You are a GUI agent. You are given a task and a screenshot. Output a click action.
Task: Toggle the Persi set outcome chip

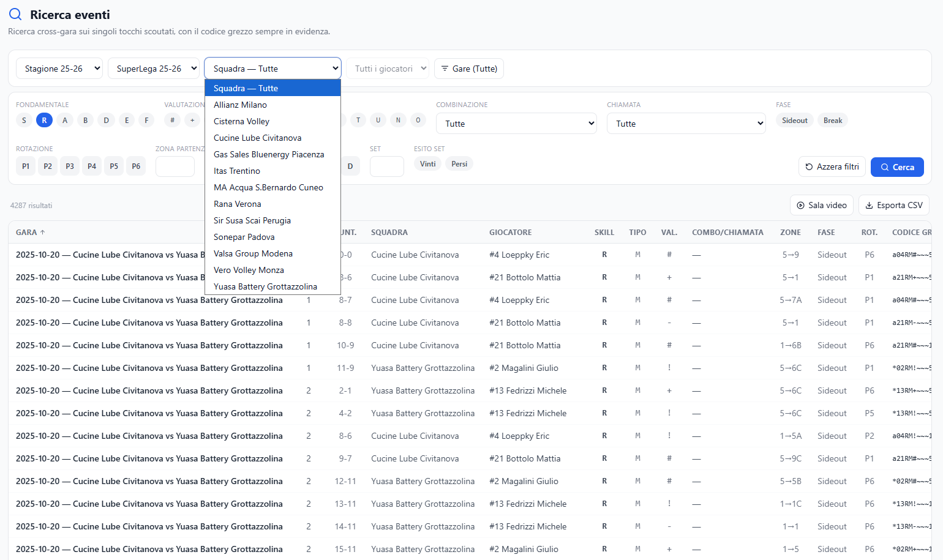pos(459,164)
